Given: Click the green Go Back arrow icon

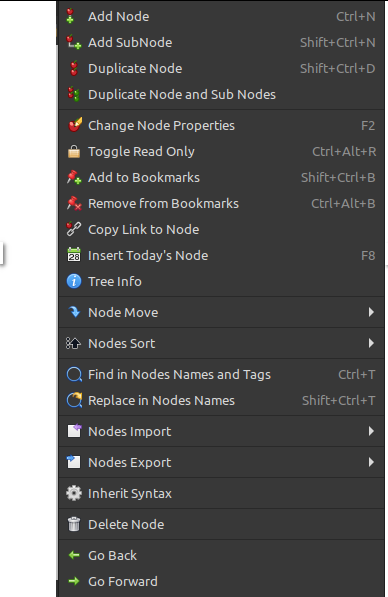Looking at the screenshot, I should 74,555.
